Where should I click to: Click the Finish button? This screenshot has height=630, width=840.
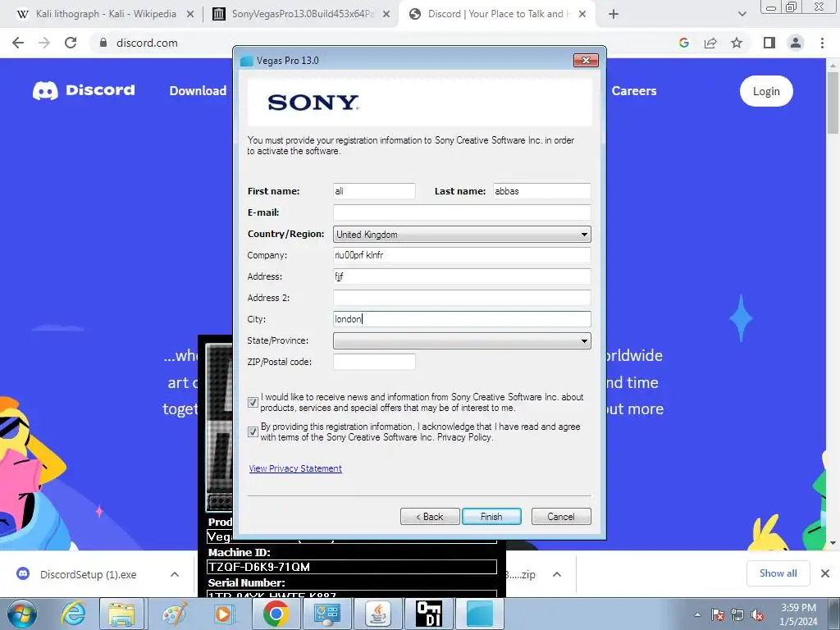(x=491, y=517)
